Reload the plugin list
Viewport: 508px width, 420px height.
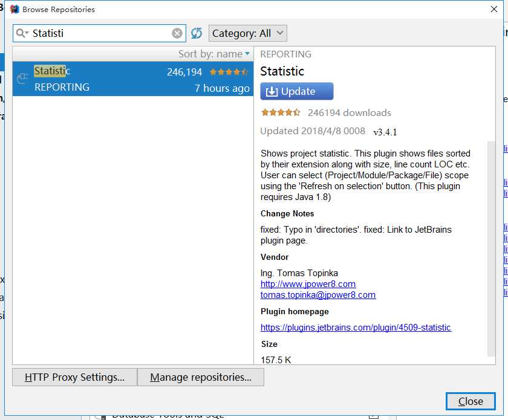click(x=197, y=33)
